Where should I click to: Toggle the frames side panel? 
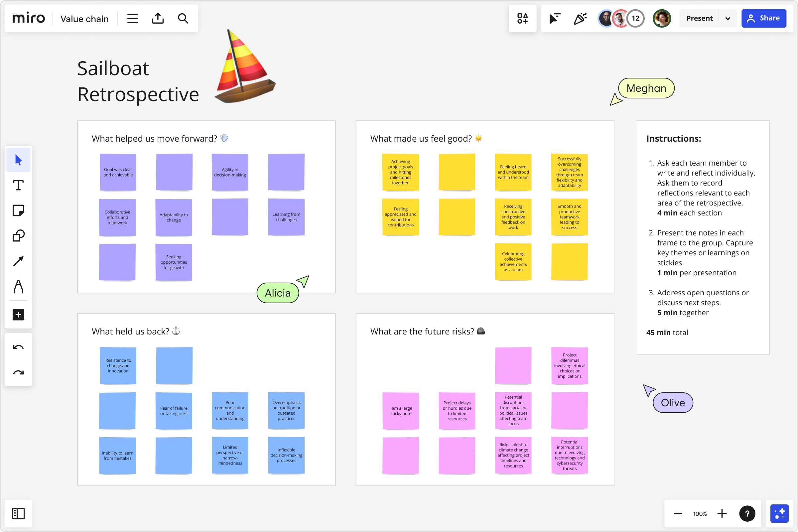tap(18, 513)
